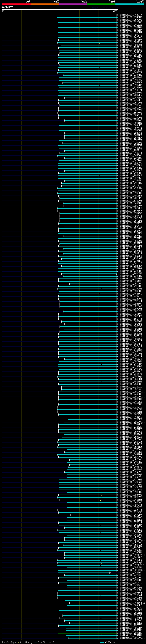Viewport: 146px width, 644px height.
Task: Select hit label UniRef100_C1KG74
Action: [131, 90]
